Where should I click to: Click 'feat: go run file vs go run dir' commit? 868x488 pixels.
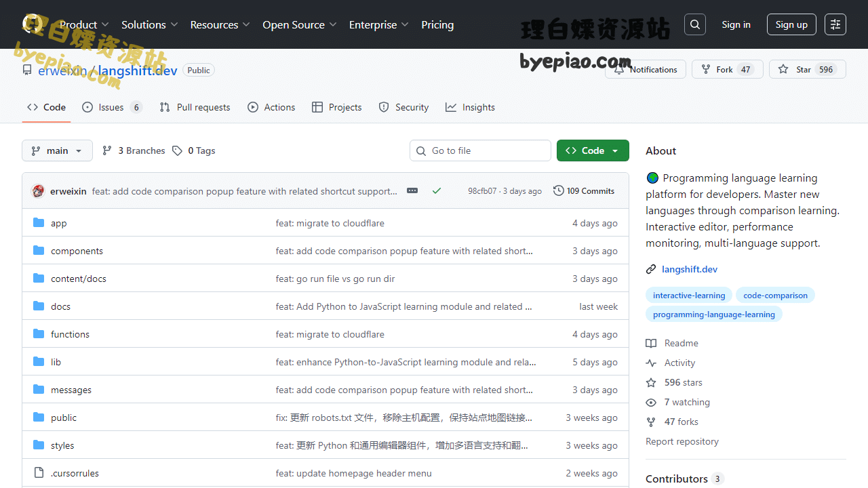pyautogui.click(x=335, y=279)
